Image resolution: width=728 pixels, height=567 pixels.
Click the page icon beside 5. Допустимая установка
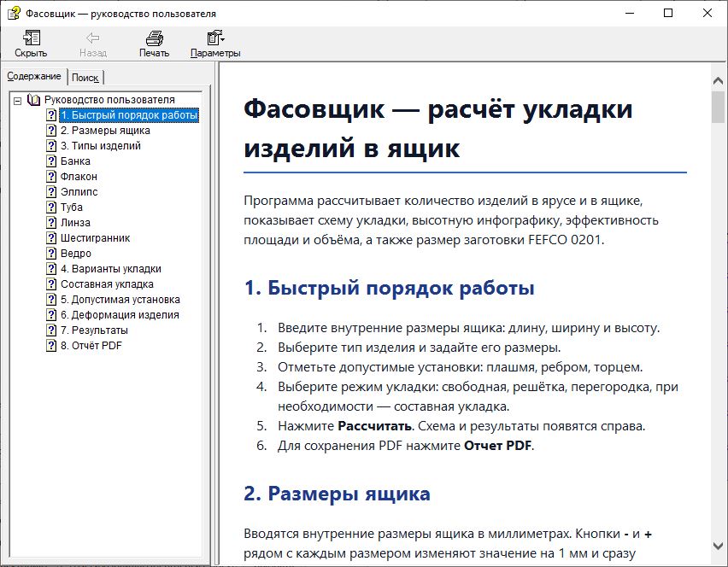coord(51,299)
